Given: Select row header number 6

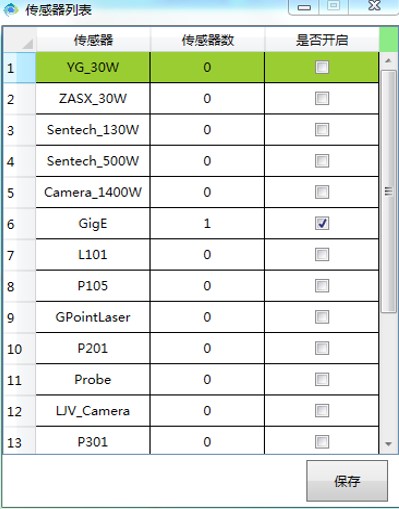Looking at the screenshot, I should (x=19, y=223).
